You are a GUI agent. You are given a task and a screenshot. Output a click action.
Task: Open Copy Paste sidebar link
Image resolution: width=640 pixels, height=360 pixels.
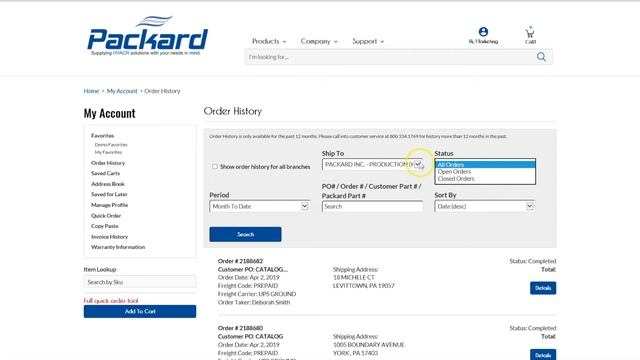click(x=104, y=226)
